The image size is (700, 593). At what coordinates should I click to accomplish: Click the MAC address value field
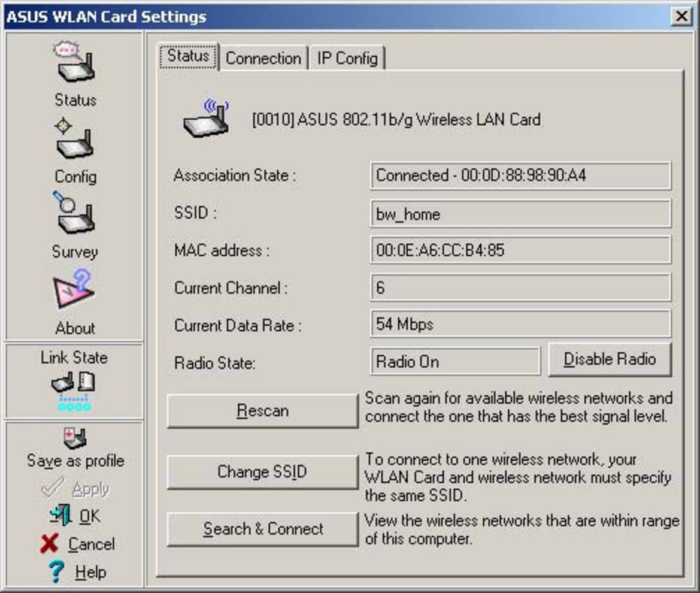tap(520, 250)
